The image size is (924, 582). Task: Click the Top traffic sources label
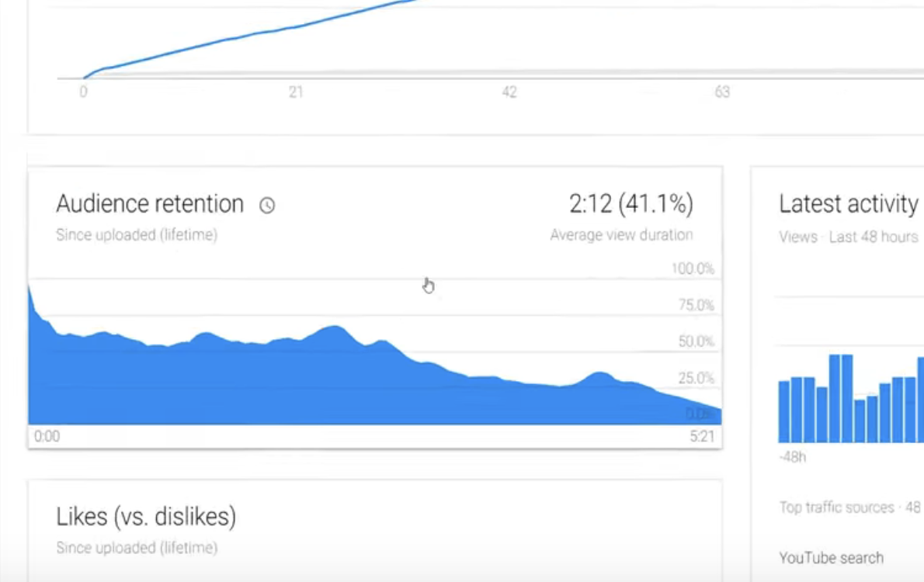(x=836, y=508)
